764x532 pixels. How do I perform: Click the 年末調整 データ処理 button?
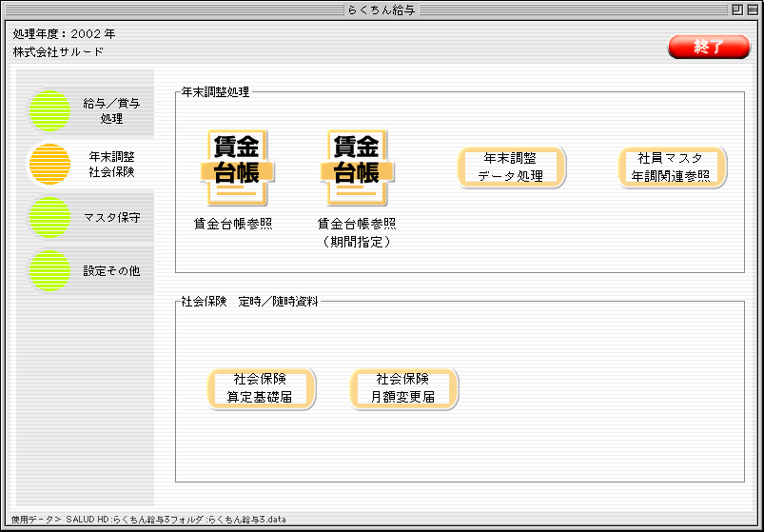(x=511, y=167)
